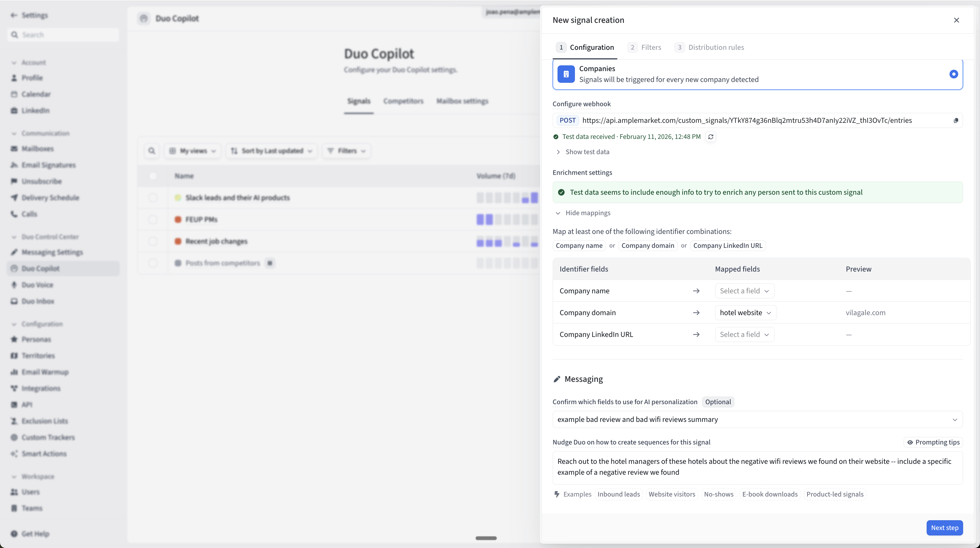Viewport: 980px width, 548px height.
Task: Click the eye icon in Prompting tips
Action: tap(909, 442)
